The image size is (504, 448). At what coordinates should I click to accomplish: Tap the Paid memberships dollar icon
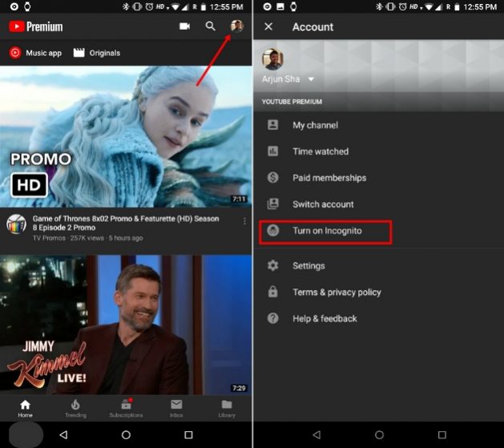click(273, 177)
